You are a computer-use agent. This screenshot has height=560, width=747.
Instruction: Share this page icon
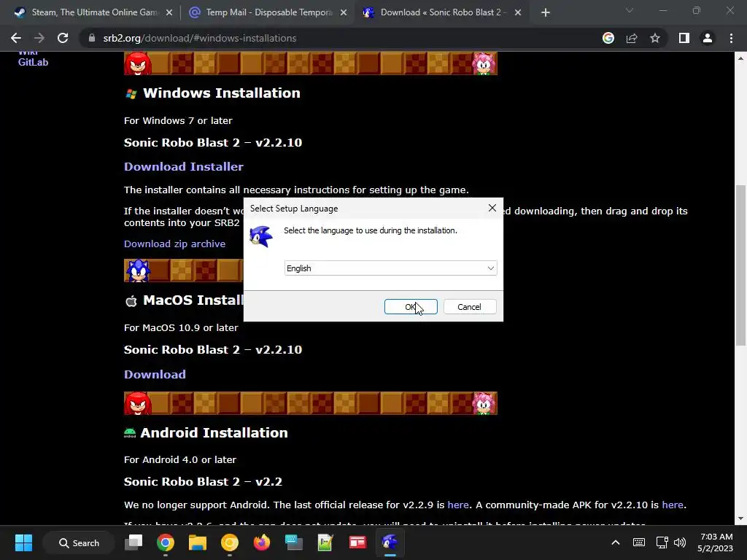(632, 38)
